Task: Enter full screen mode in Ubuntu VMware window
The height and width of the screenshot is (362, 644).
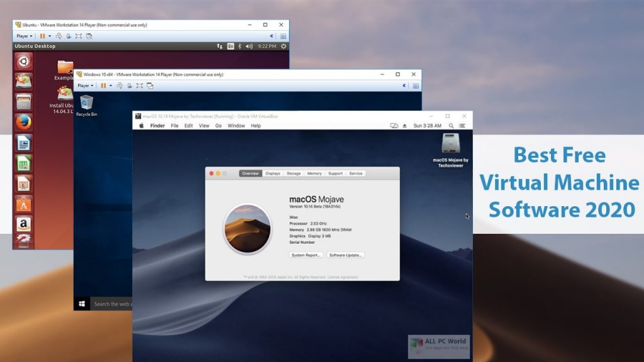Action: 79,36
